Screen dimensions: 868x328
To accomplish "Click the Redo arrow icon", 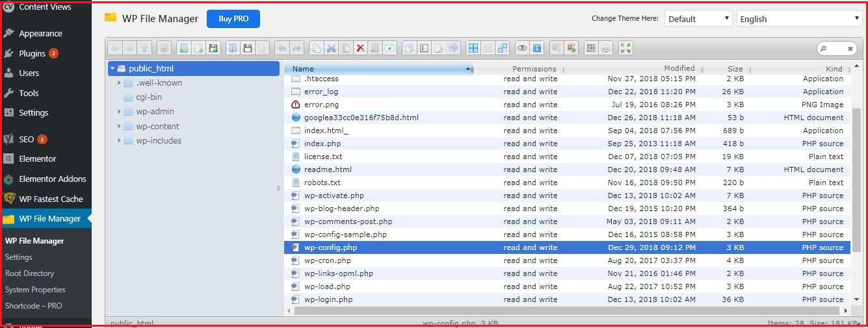I will click(x=296, y=48).
